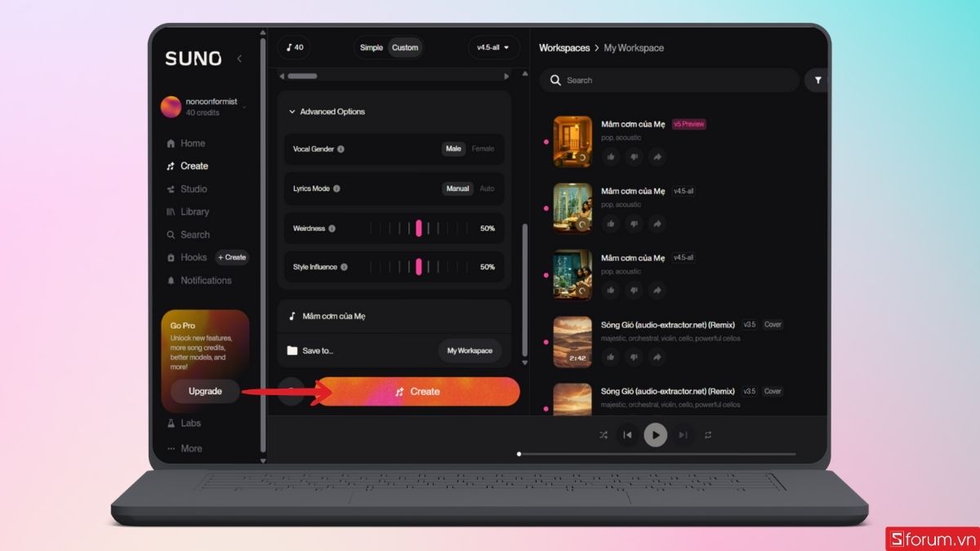The width and height of the screenshot is (980, 551).
Task: Open the nonconformist account menu
Action: pyautogui.click(x=203, y=107)
